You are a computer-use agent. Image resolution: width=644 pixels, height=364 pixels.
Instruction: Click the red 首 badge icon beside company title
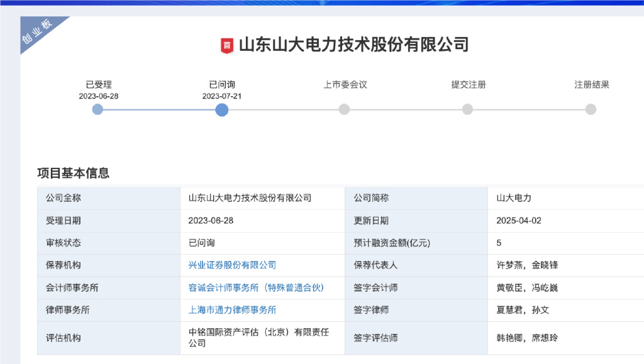[x=226, y=45]
